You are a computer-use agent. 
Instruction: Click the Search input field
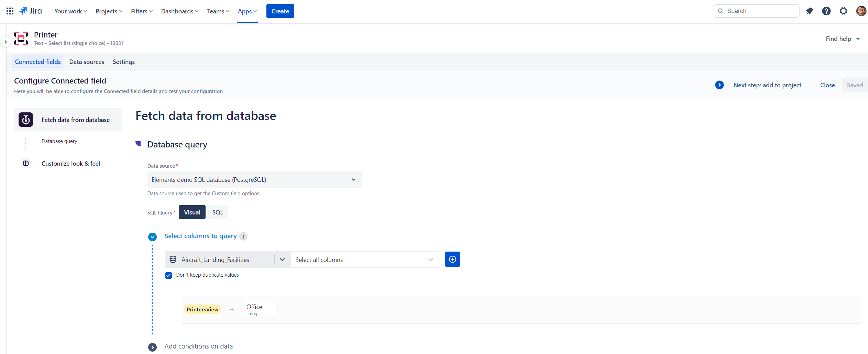[x=756, y=11]
